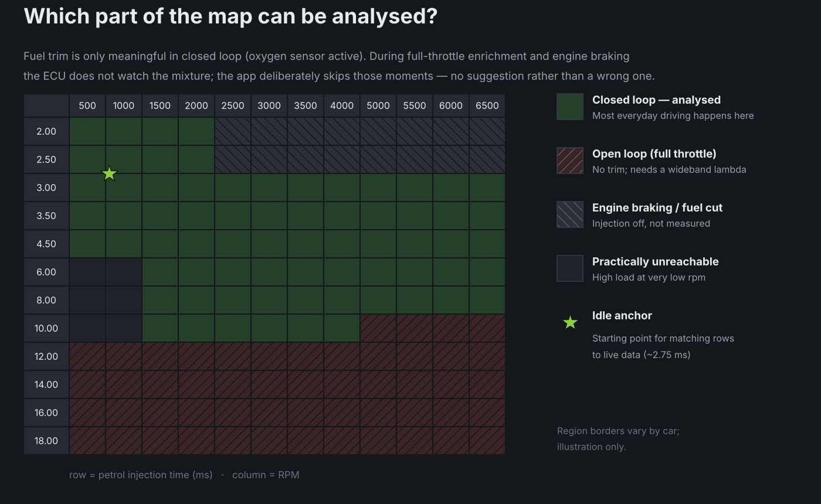Click the 'Closed loop — analysed' legend label
Screen dimensions: 821x504
pyautogui.click(x=656, y=100)
